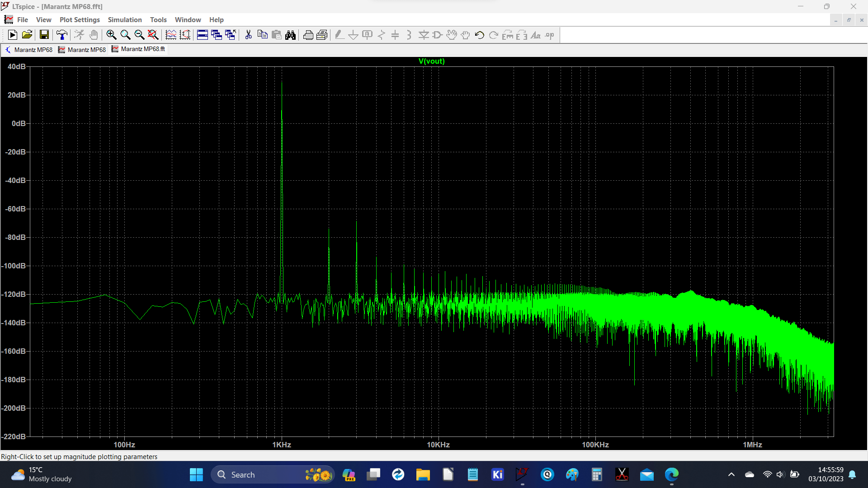Open the Mail app in taskbar
The image size is (868, 488).
click(x=647, y=475)
